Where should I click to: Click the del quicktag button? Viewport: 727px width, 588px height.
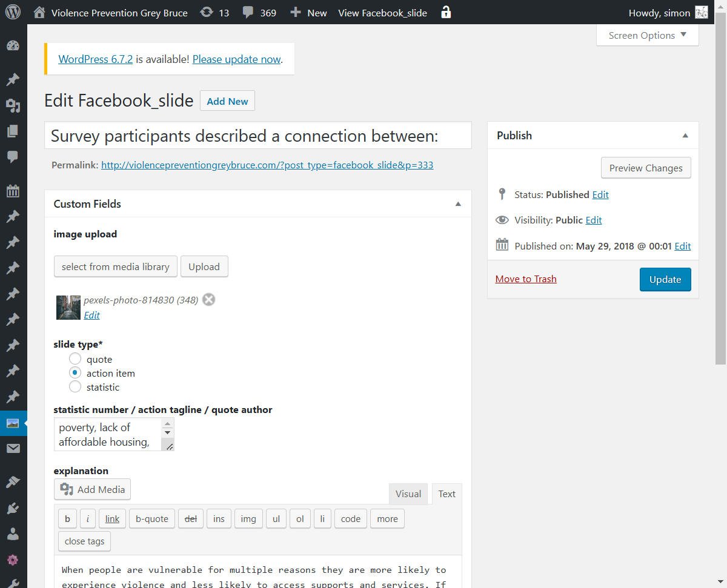point(191,518)
